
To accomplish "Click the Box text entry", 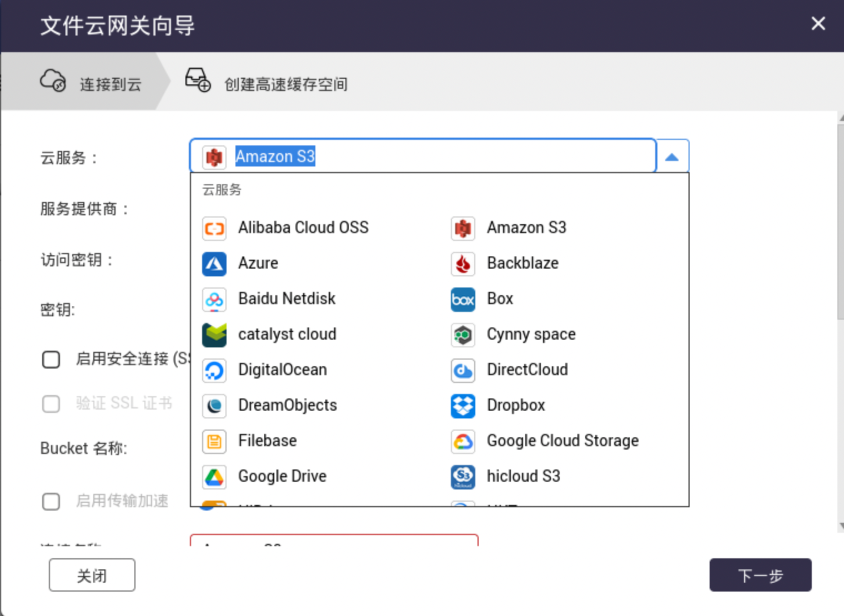I will [500, 299].
